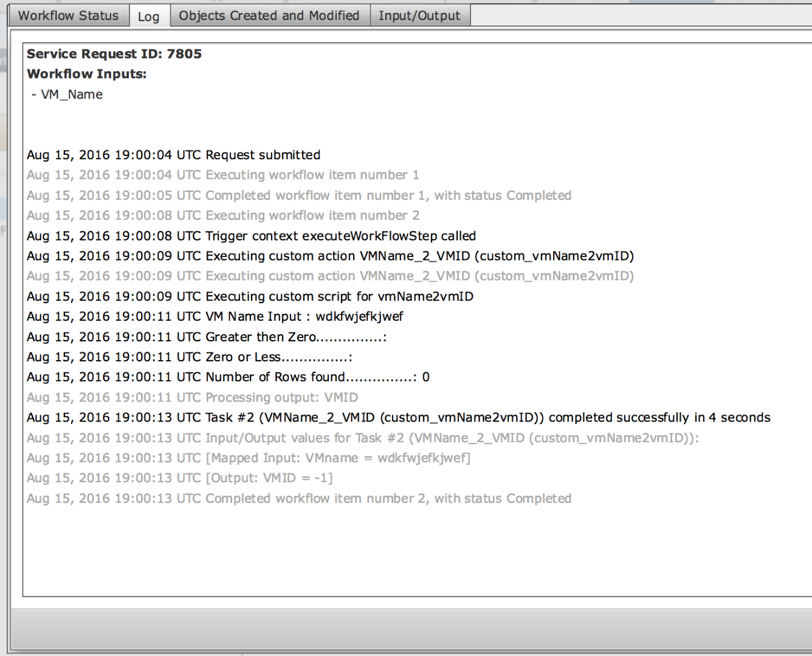Switch to the Workflow Status tab
The width and height of the screenshot is (812, 656).
tap(68, 16)
